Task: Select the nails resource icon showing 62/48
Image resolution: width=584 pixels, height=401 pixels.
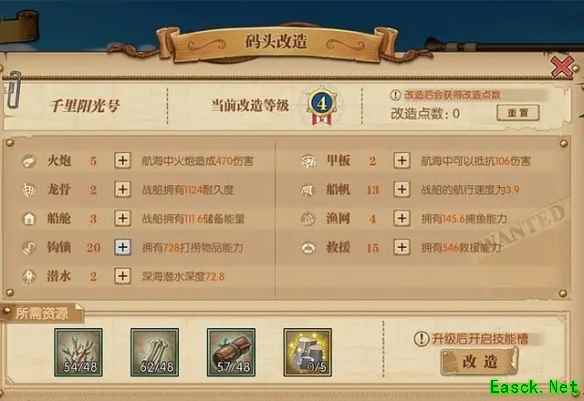Action: click(155, 352)
